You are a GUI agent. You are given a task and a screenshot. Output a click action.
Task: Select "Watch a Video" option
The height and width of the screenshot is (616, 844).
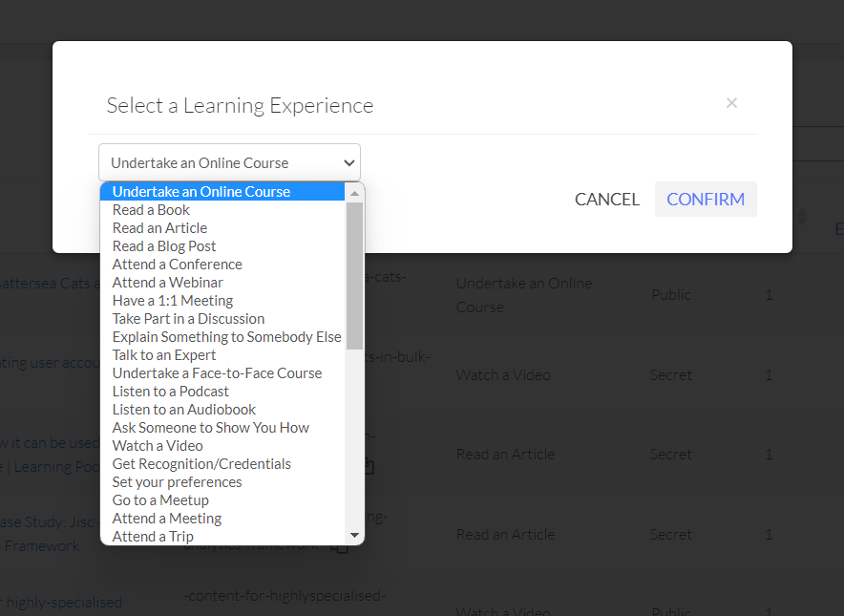tap(157, 445)
